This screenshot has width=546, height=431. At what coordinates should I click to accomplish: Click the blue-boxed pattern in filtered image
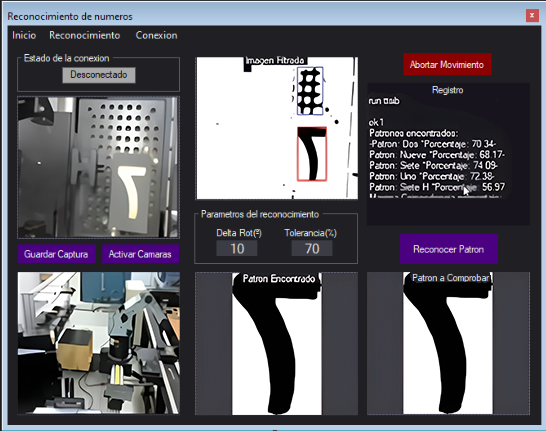310,91
